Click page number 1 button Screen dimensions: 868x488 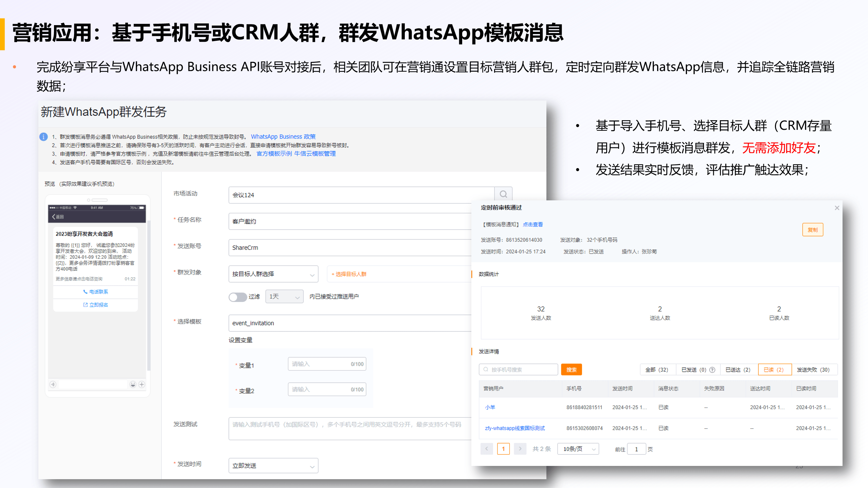(x=503, y=449)
